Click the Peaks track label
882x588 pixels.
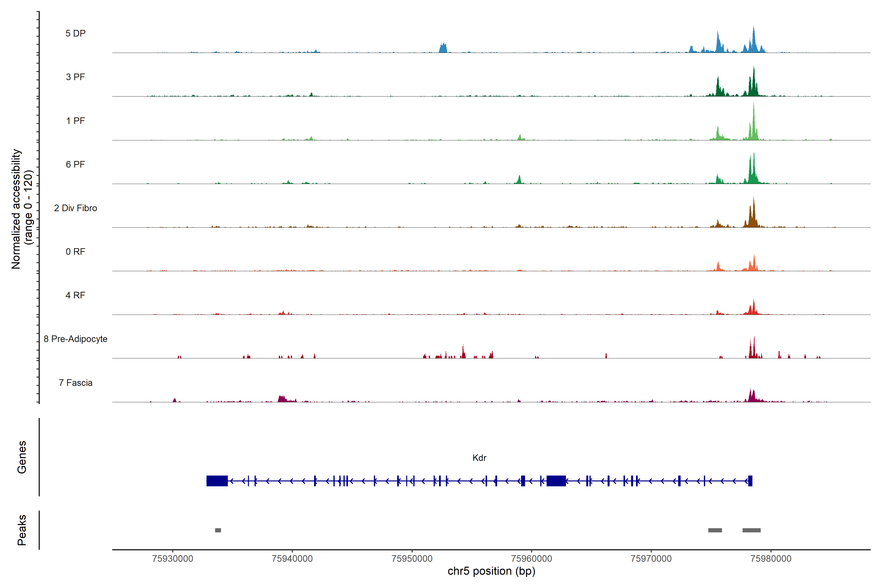pos(22,530)
